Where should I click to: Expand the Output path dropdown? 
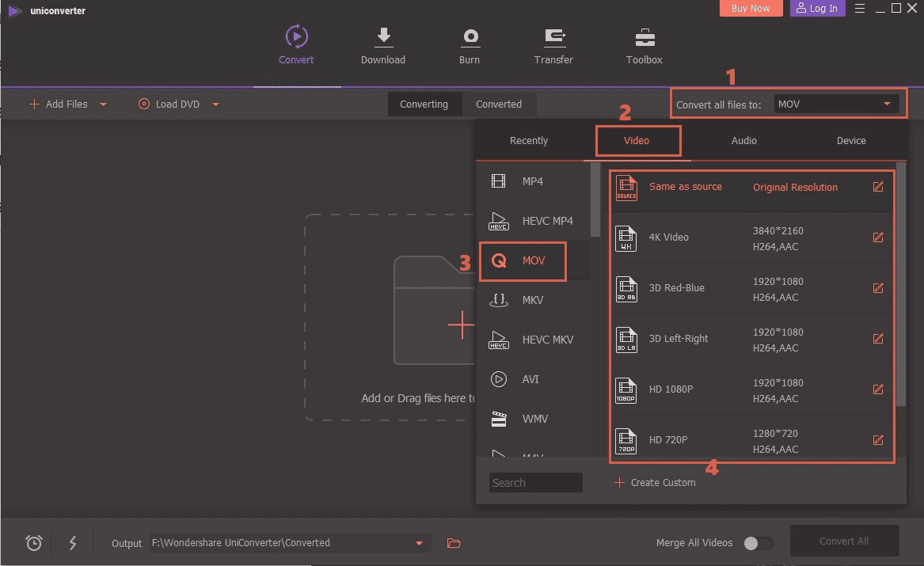click(x=420, y=543)
